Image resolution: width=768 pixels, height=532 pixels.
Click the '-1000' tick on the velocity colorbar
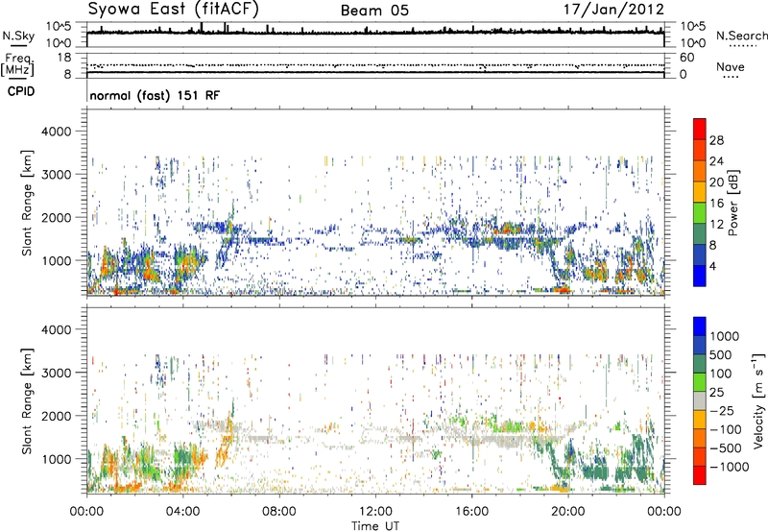(729, 467)
